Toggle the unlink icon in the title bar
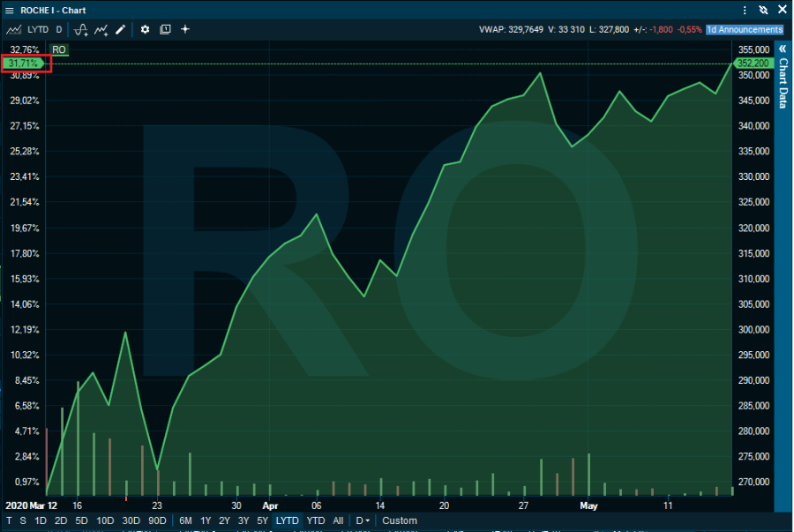The width and height of the screenshot is (794, 532). pyautogui.click(x=763, y=11)
